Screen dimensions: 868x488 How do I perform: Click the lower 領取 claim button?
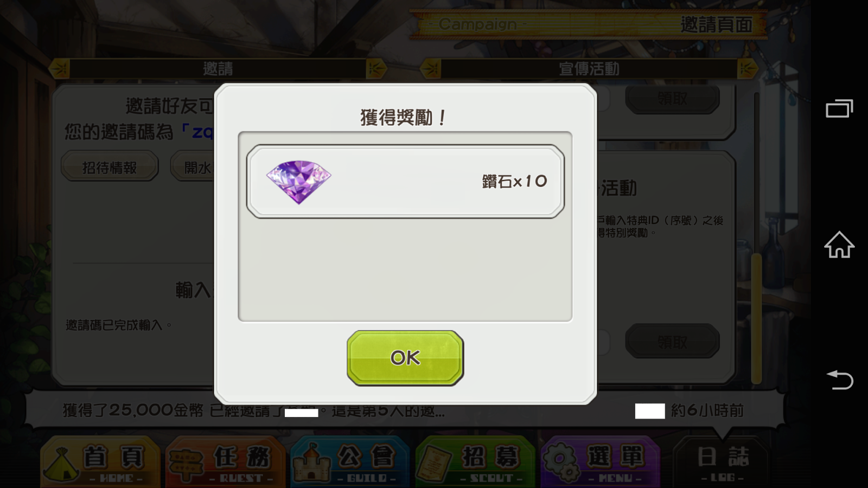coord(672,342)
